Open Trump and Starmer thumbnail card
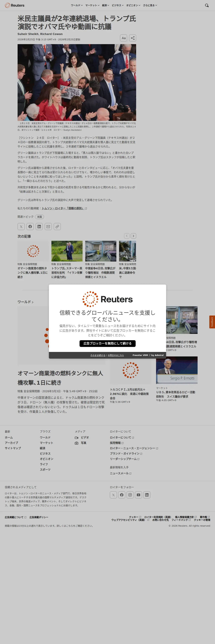 coord(67,251)
